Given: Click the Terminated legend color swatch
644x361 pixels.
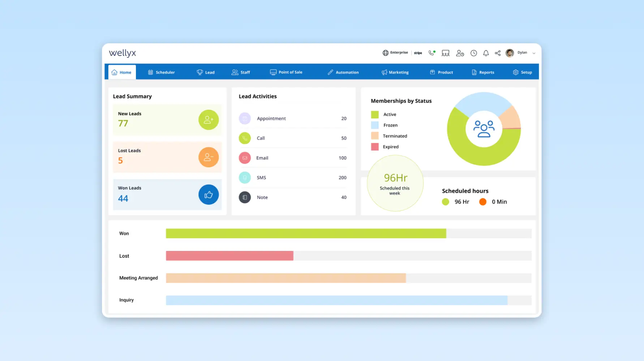Looking at the screenshot, I should tap(375, 136).
